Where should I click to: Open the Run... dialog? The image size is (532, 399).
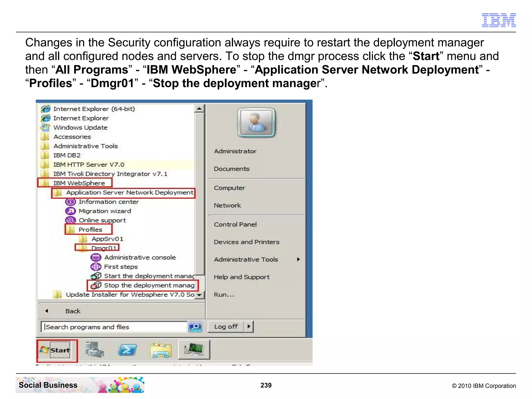tap(224, 295)
